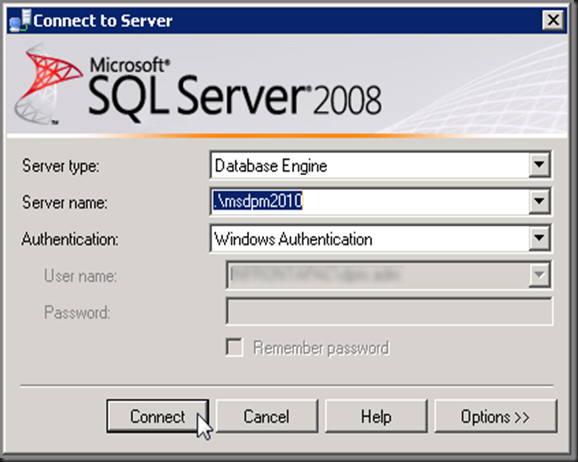
Task: Click the Password label
Action: [x=77, y=312]
